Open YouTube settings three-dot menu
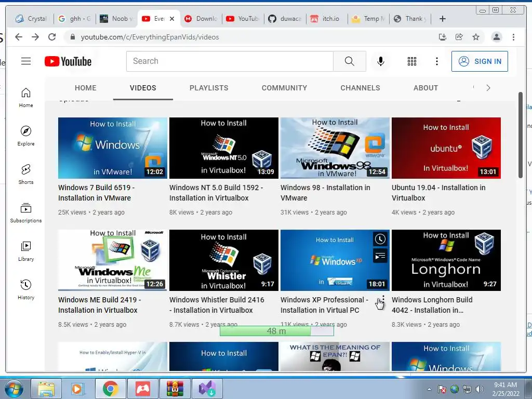This screenshot has height=399, width=532. (437, 61)
